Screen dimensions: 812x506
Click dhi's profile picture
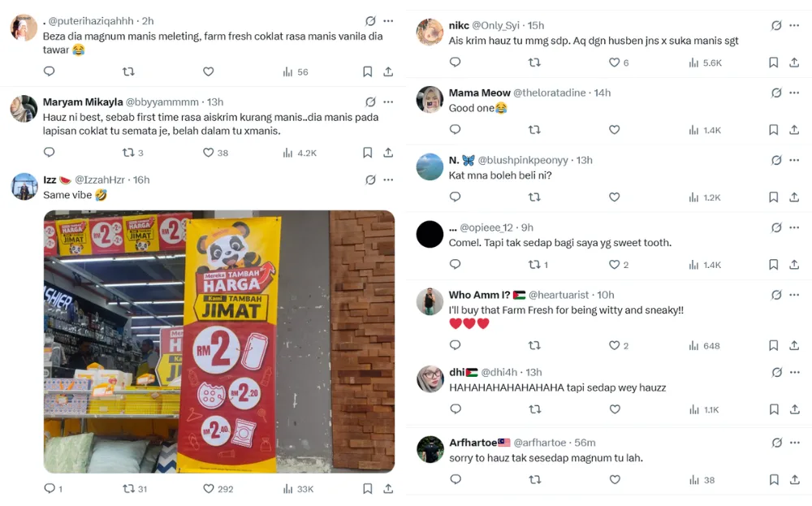[430, 378]
